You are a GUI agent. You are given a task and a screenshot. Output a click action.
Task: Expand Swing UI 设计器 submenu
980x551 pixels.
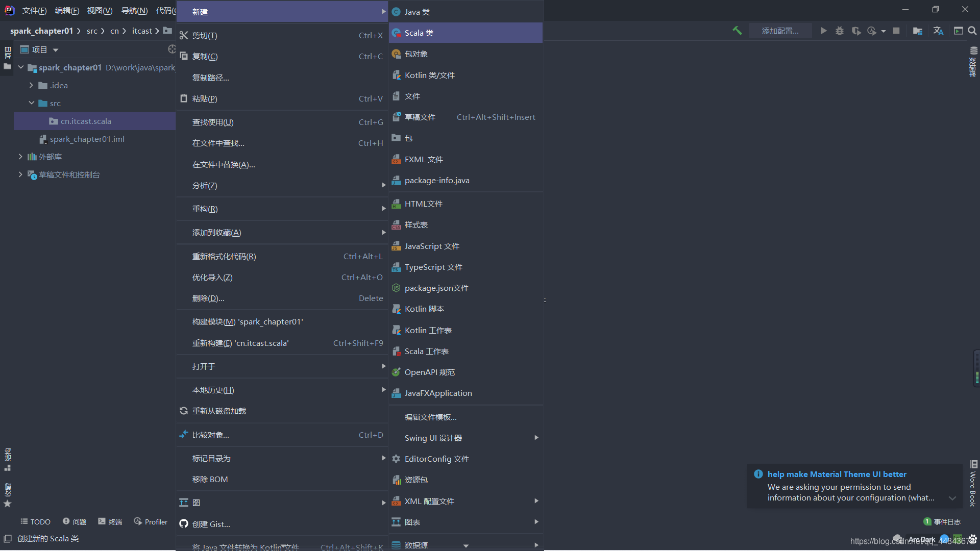465,438
